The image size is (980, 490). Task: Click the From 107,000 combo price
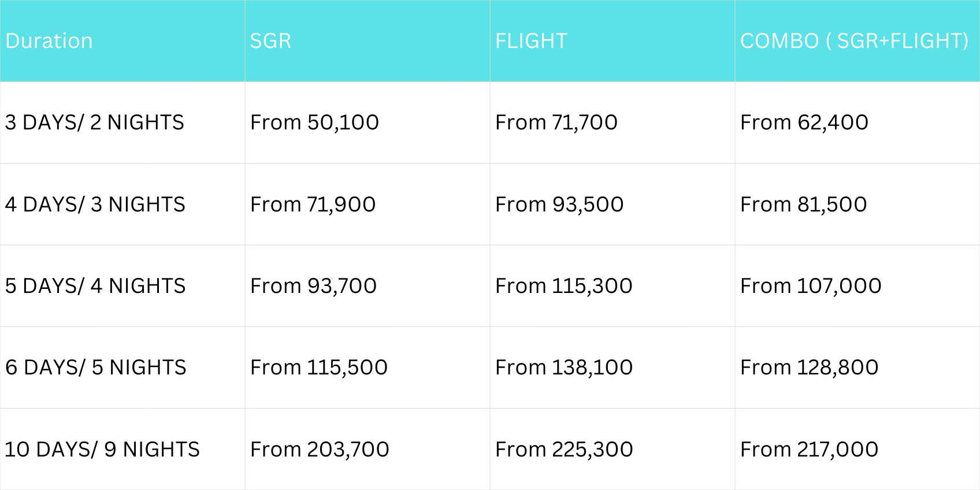click(x=811, y=286)
